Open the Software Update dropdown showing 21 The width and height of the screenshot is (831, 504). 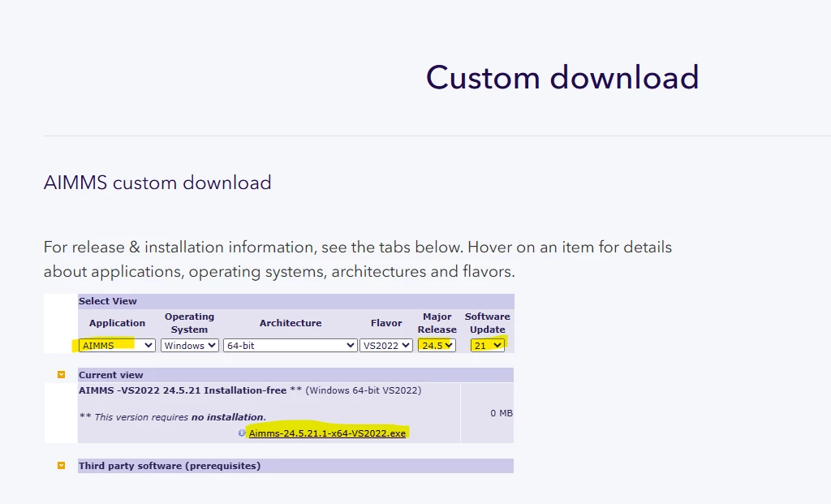(487, 346)
